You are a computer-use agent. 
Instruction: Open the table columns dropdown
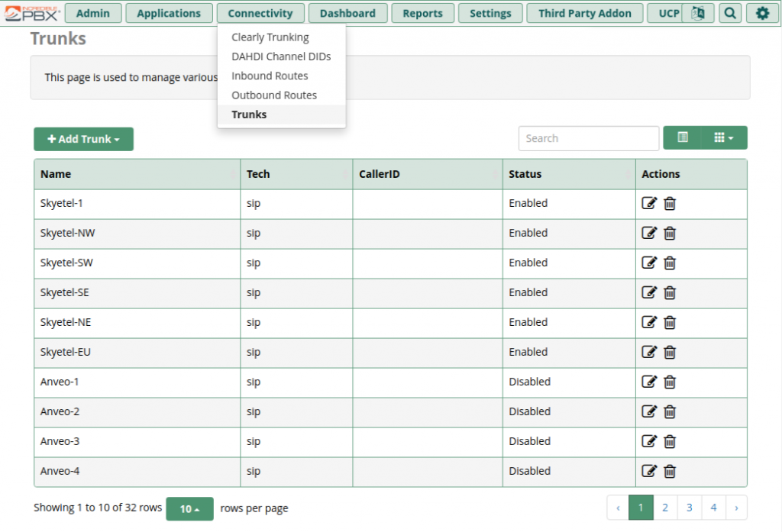click(x=724, y=137)
